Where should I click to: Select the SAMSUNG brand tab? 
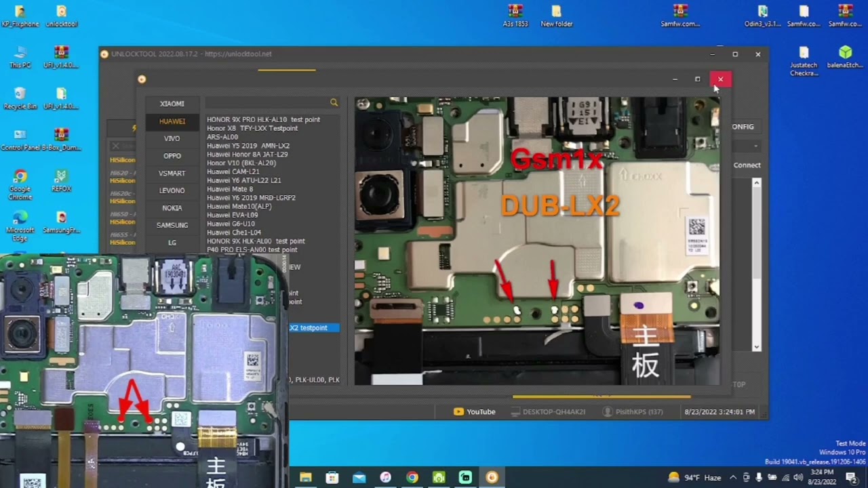(x=172, y=225)
